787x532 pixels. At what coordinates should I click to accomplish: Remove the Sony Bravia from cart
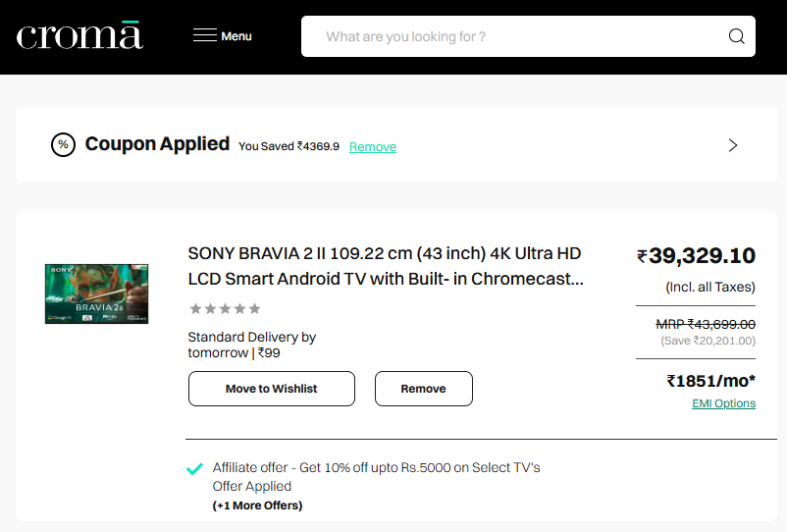click(x=423, y=389)
